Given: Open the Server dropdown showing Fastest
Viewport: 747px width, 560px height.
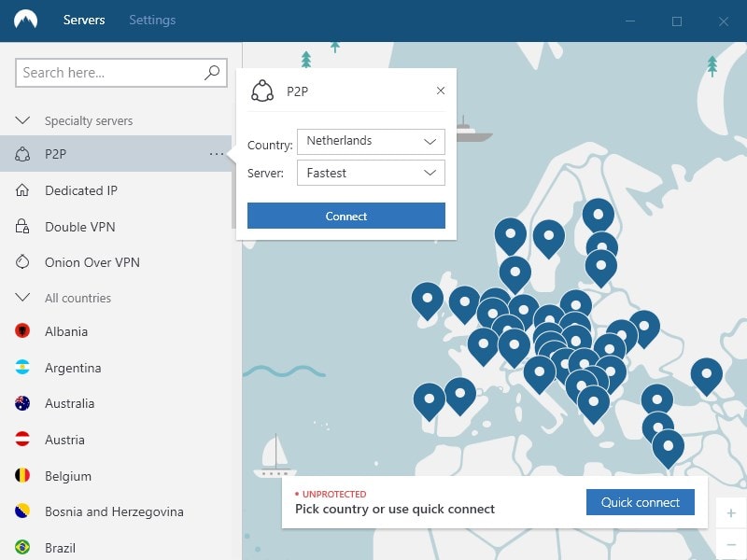Looking at the screenshot, I should pos(371,173).
